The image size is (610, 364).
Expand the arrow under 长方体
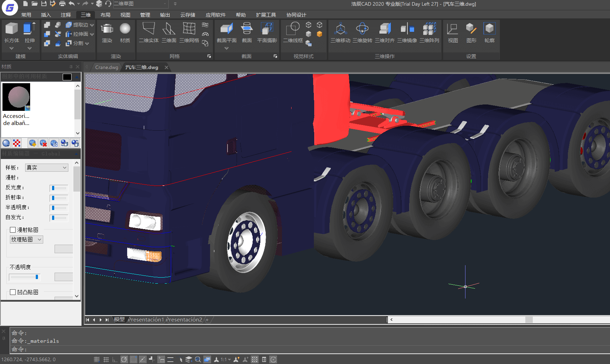click(x=11, y=48)
